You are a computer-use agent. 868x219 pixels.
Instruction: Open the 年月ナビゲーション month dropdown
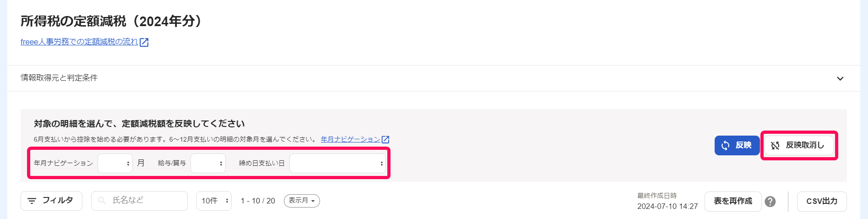(115, 163)
